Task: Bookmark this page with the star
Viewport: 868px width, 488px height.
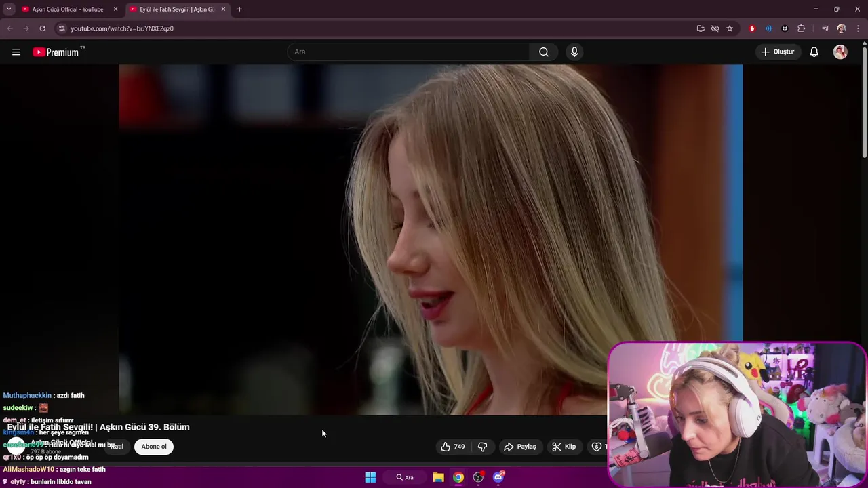Action: [x=730, y=28]
